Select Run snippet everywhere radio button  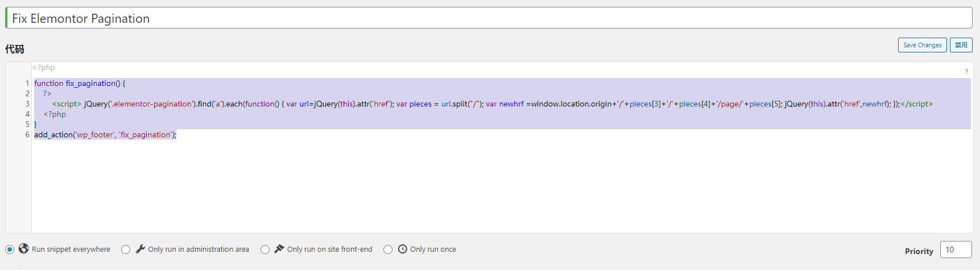pos(10,249)
